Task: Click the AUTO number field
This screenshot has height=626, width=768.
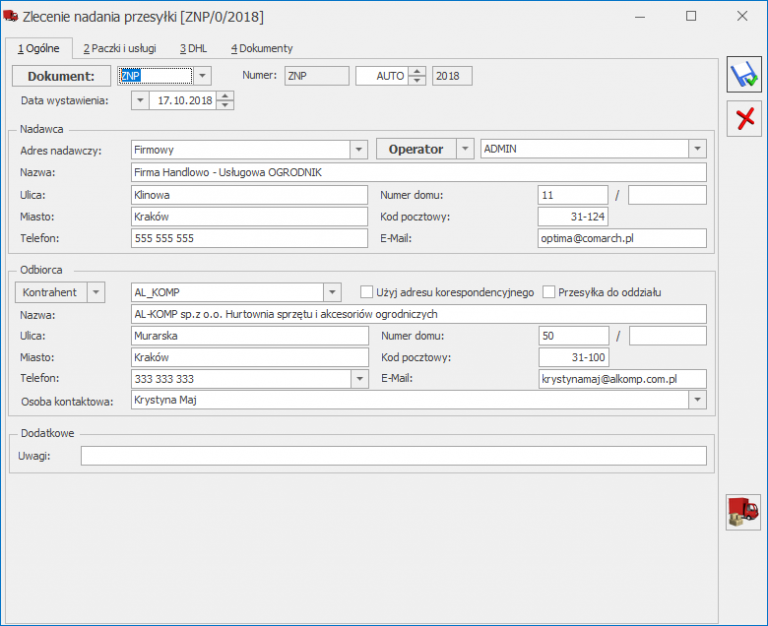Action: (382, 76)
